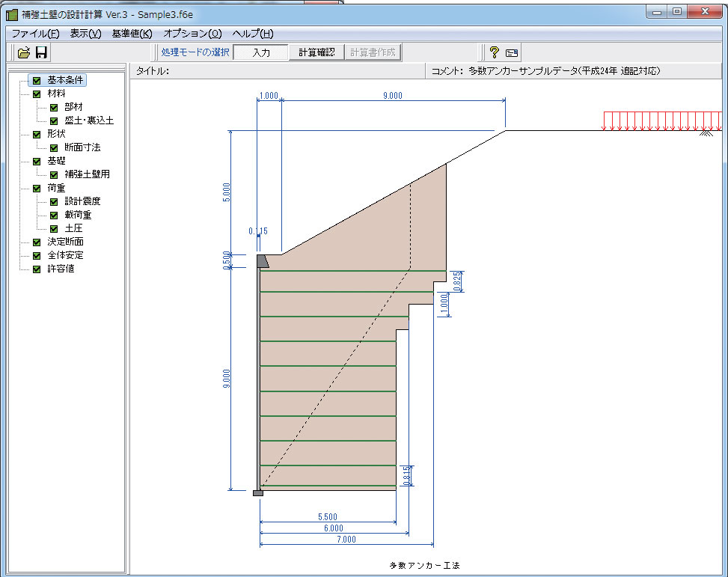The image size is (728, 577).
Task: Click the 0.815 bottom spacing dimension
Action: (407, 476)
